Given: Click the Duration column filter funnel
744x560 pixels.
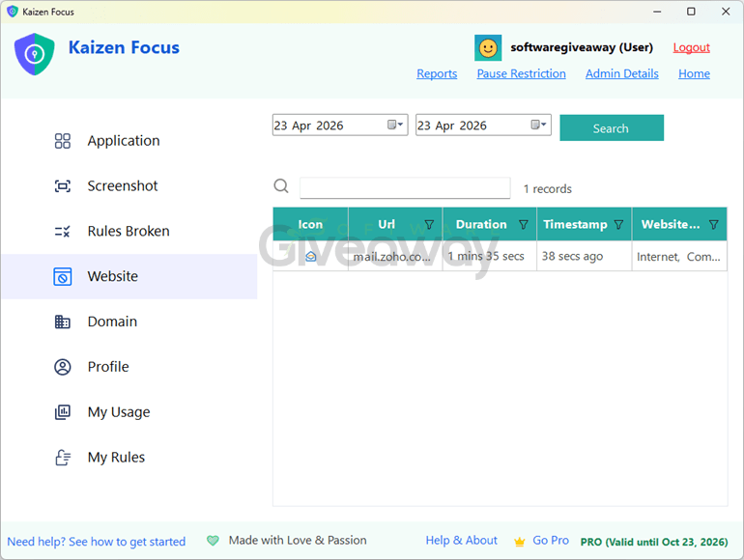Looking at the screenshot, I should [524, 224].
